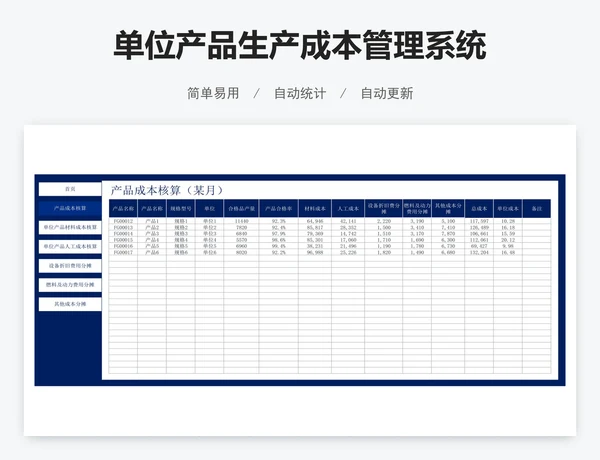Click the cell FG00014

click(x=123, y=233)
